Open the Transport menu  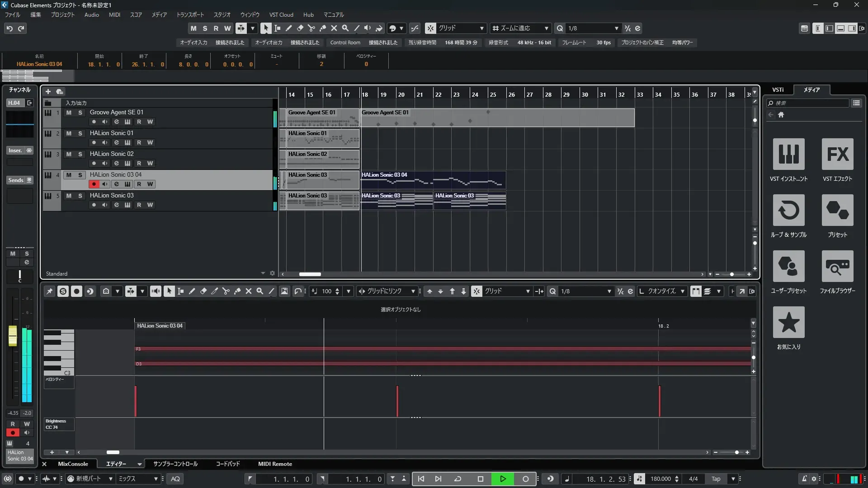point(190,15)
